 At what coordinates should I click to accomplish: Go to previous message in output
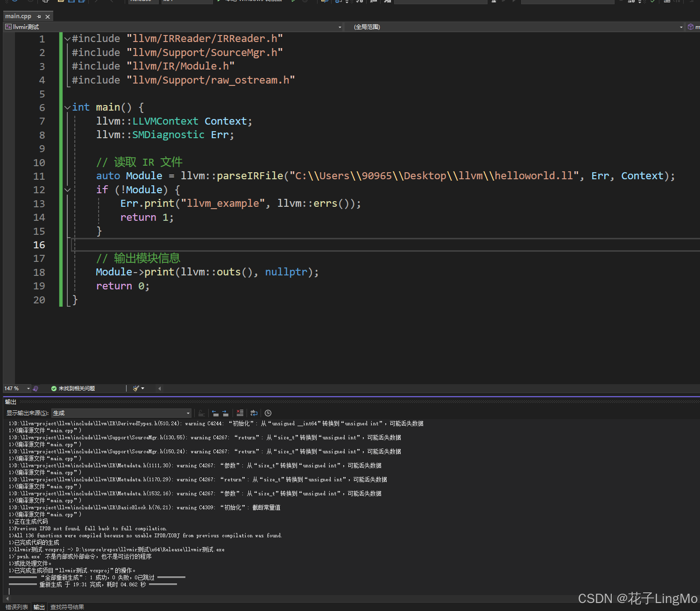[215, 413]
